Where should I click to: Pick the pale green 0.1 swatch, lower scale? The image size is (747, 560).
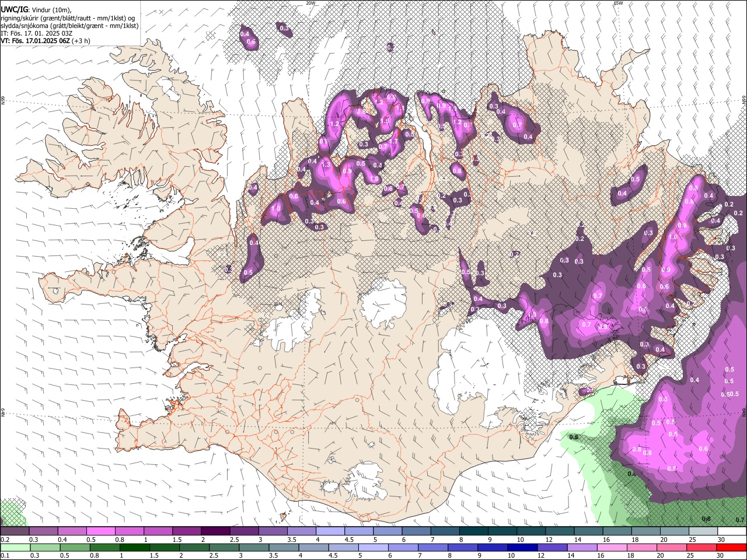(x=15, y=548)
